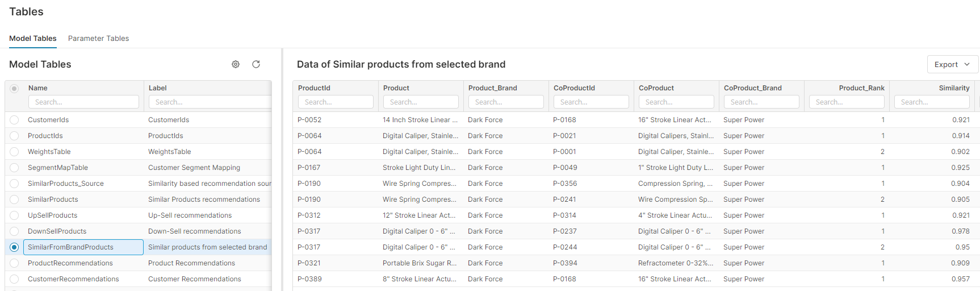Open the Export dropdown
The image size is (980, 291).
tap(952, 64)
